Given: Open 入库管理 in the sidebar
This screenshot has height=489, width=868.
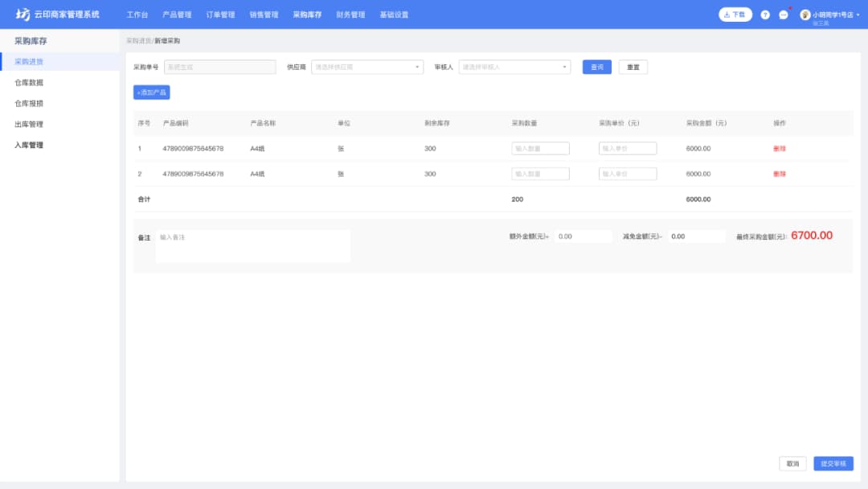Looking at the screenshot, I should [x=29, y=146].
